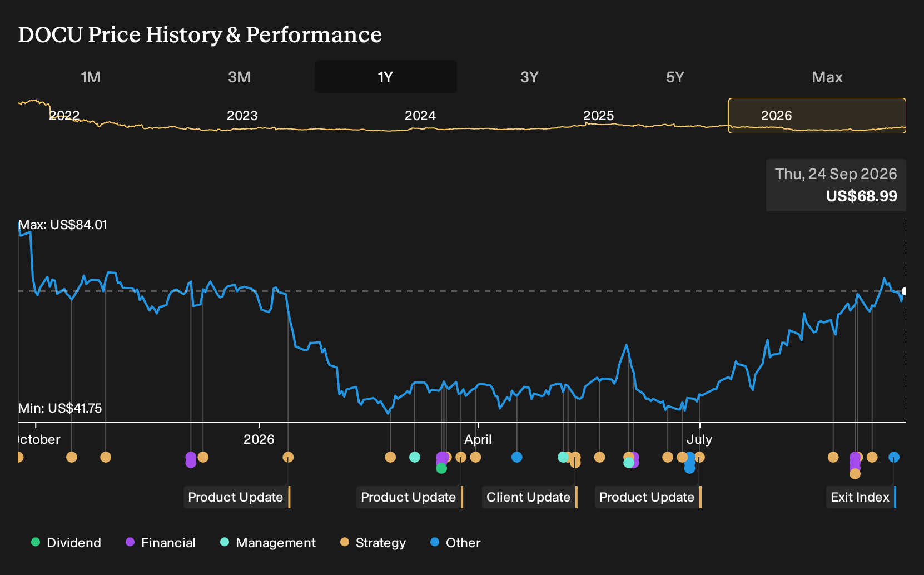
Task: Click the DOCU Price History & Performance heading
Action: 200,34
